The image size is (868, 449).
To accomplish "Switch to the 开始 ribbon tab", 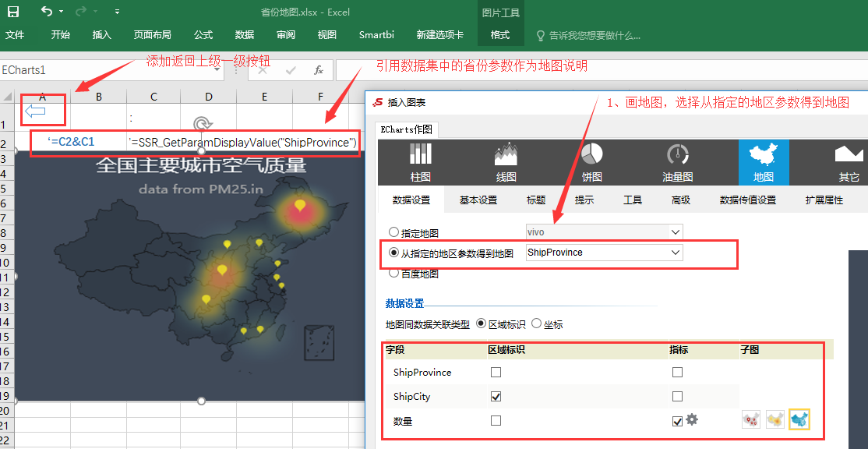I will (x=60, y=35).
